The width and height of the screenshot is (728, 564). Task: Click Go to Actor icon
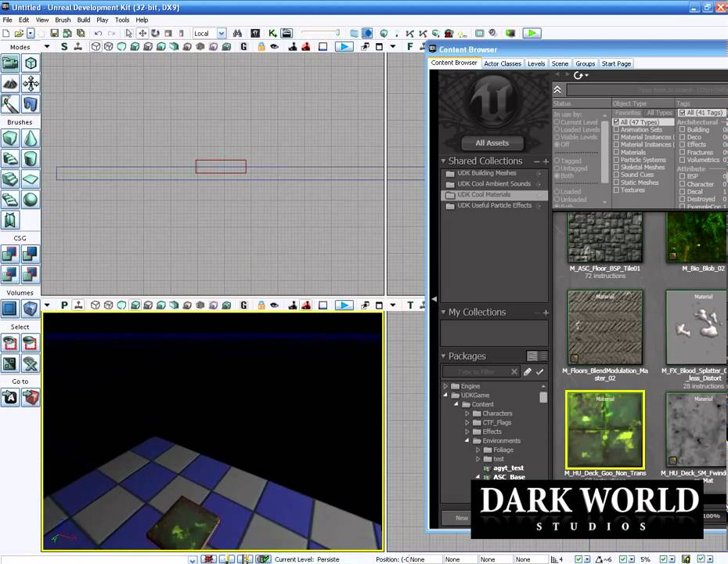(x=10, y=398)
